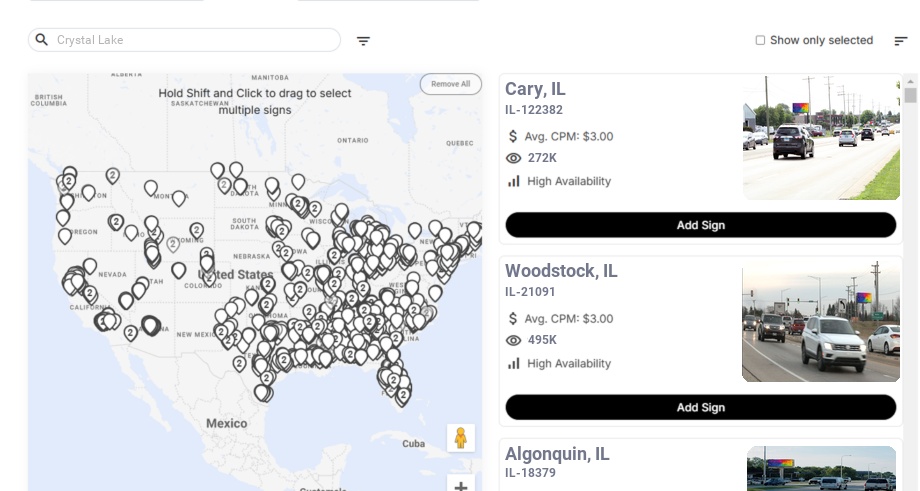Image resolution: width=920 pixels, height=491 pixels.
Task: Click the dollar CPM icon for Cary
Action: coord(513,136)
